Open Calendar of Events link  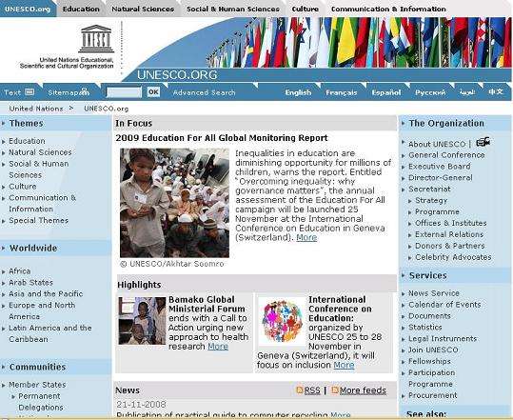444,305
